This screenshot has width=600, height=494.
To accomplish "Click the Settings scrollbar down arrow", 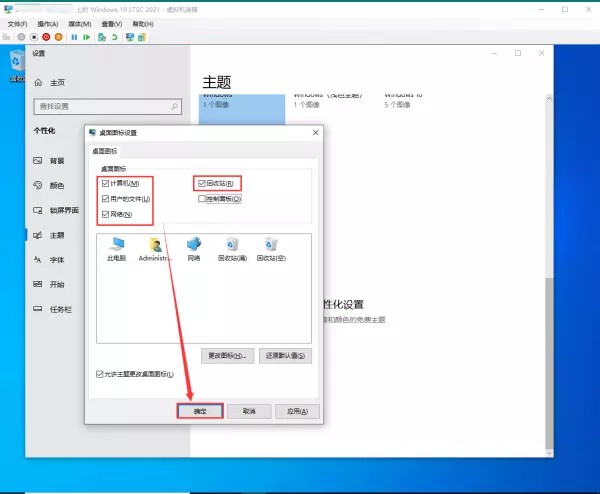I will coord(549,453).
